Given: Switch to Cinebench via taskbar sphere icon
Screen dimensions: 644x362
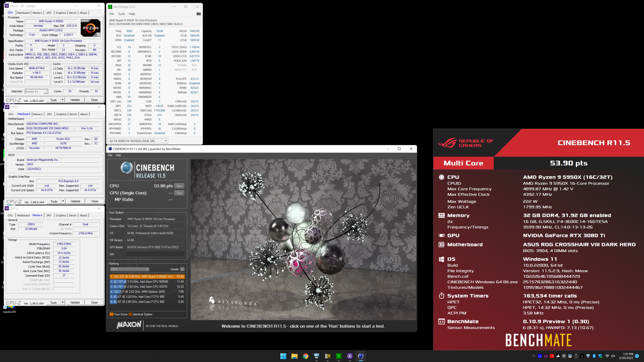Looking at the screenshot, I should click(x=361, y=356).
